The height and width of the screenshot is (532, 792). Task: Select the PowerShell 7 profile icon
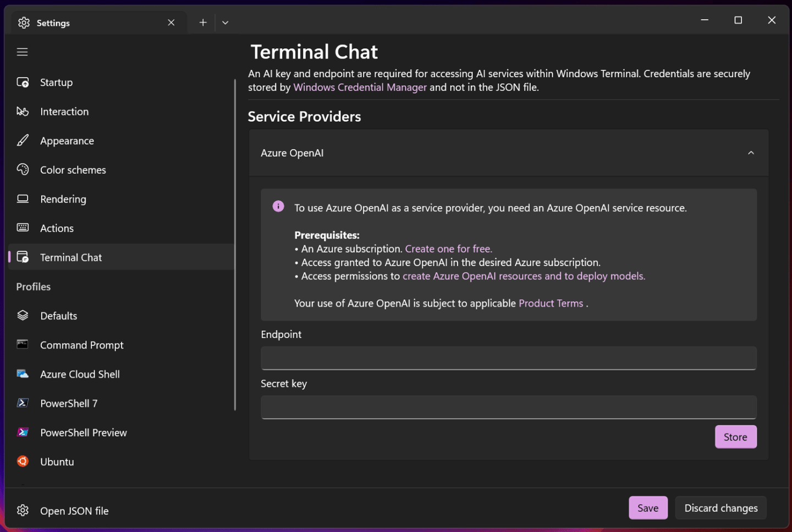click(23, 403)
